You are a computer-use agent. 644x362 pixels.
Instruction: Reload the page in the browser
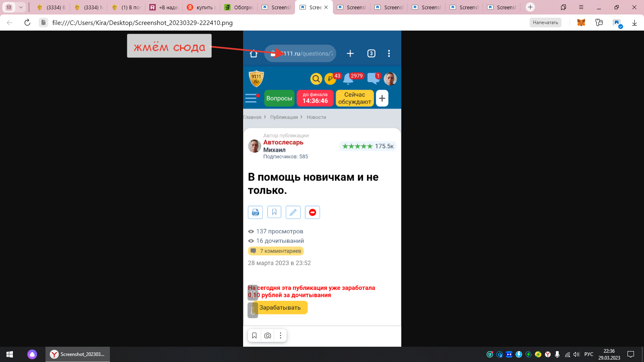coord(27,23)
